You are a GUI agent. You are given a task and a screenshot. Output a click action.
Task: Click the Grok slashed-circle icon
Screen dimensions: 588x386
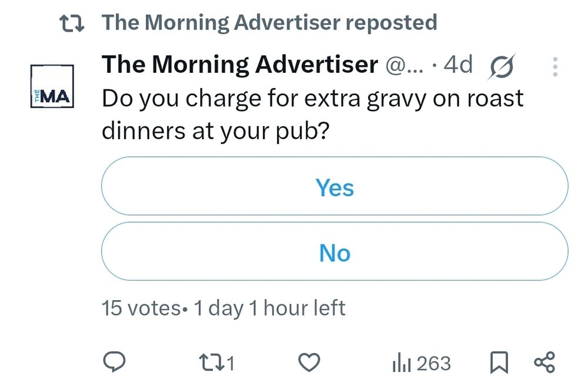coord(502,67)
